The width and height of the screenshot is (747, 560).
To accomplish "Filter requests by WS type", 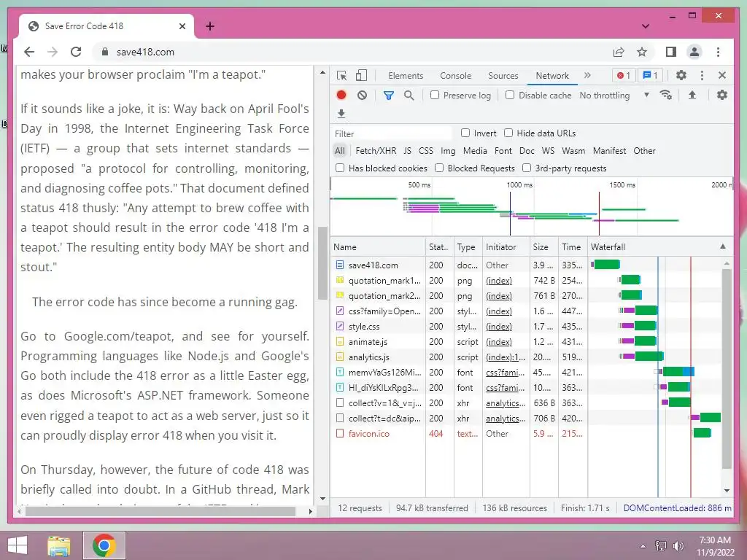I will (548, 151).
